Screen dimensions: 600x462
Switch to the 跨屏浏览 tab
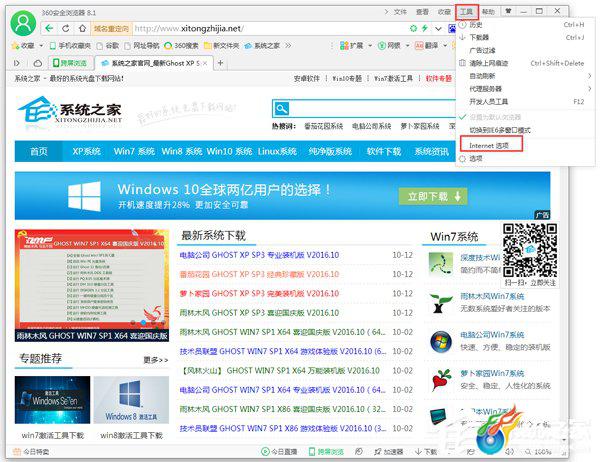point(70,63)
